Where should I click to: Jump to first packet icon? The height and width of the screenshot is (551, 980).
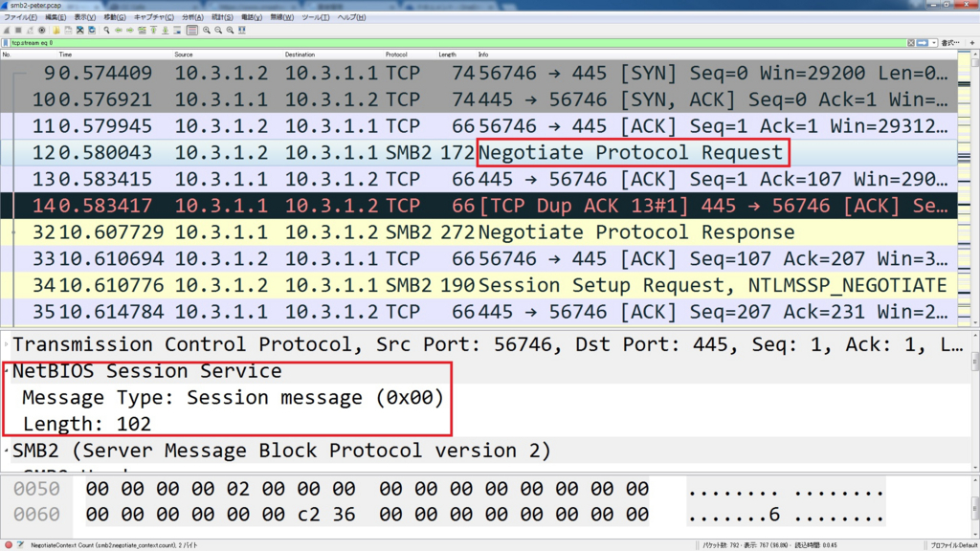point(154,30)
